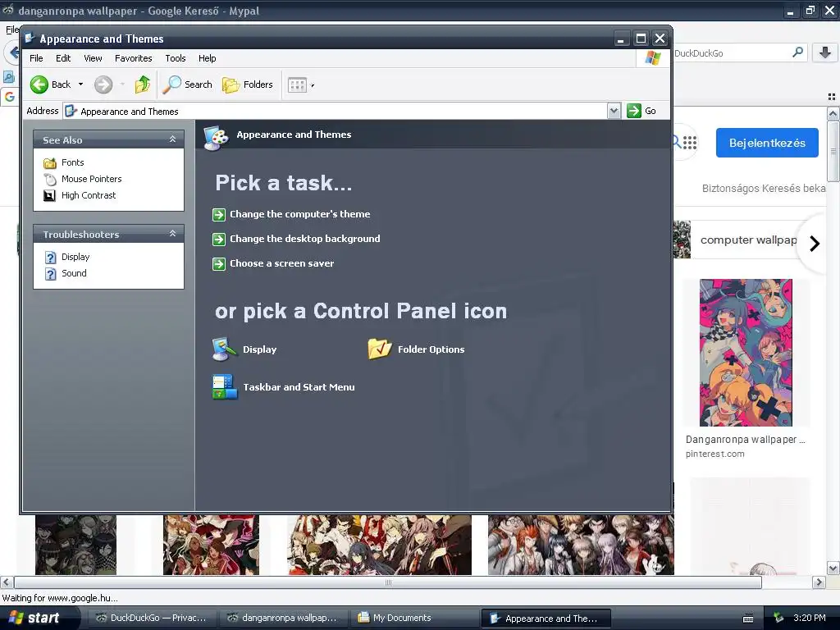Open Mouse Pointers in See Also

[x=91, y=179]
